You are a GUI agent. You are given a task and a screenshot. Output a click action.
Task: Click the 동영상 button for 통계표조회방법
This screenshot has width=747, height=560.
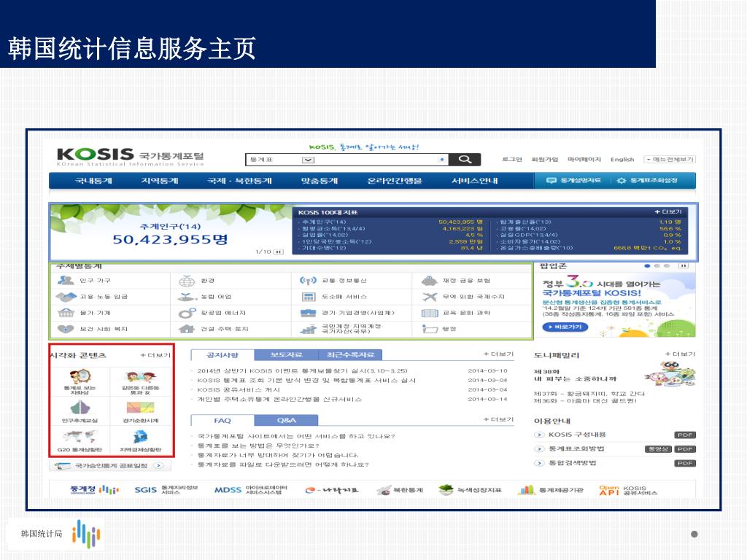(658, 449)
